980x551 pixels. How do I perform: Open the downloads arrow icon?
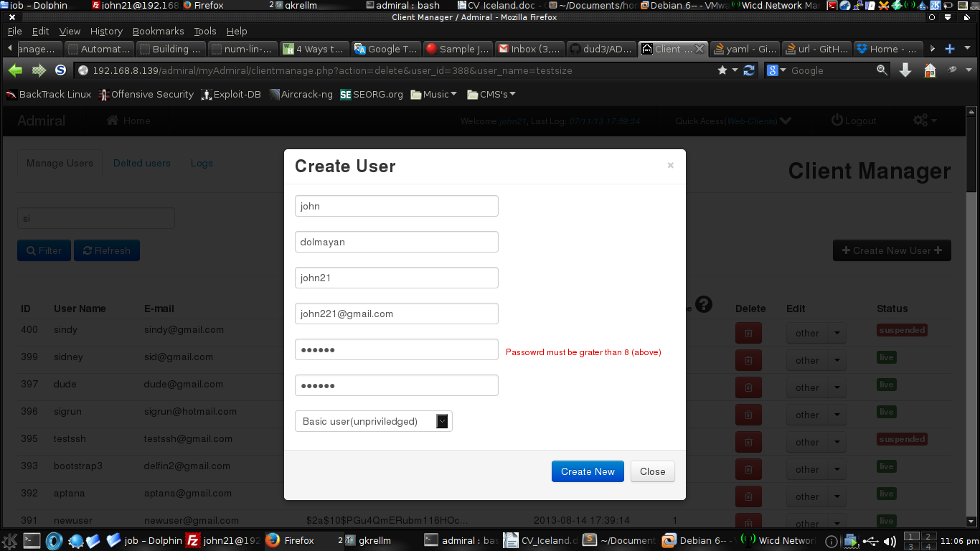(905, 70)
